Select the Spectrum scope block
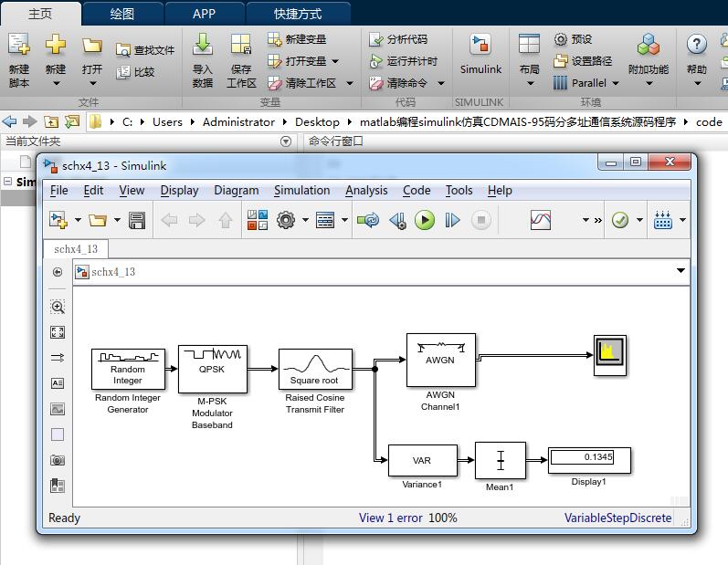This screenshot has width=728, height=565. click(x=610, y=354)
